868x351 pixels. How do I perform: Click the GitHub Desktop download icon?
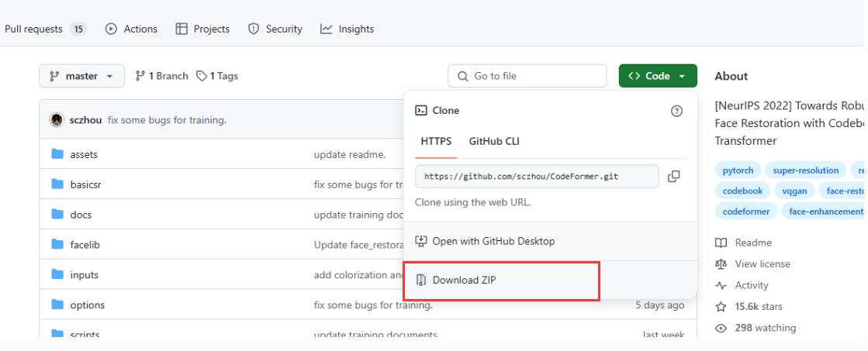pos(421,242)
